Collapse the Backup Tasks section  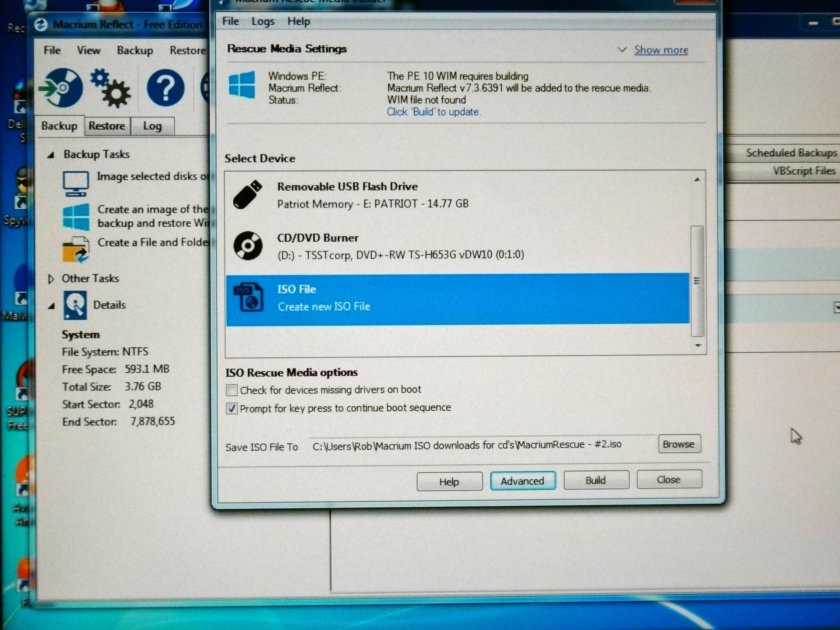coord(51,155)
